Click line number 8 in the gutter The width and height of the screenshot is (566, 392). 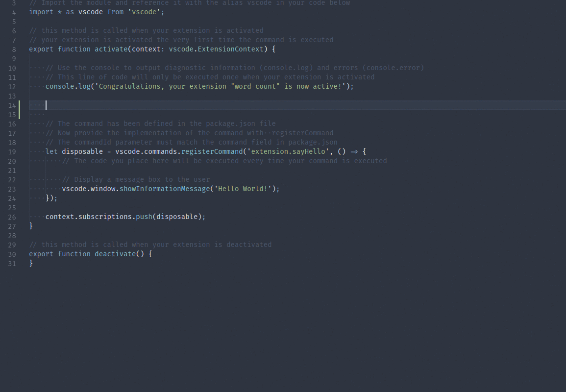coord(12,49)
